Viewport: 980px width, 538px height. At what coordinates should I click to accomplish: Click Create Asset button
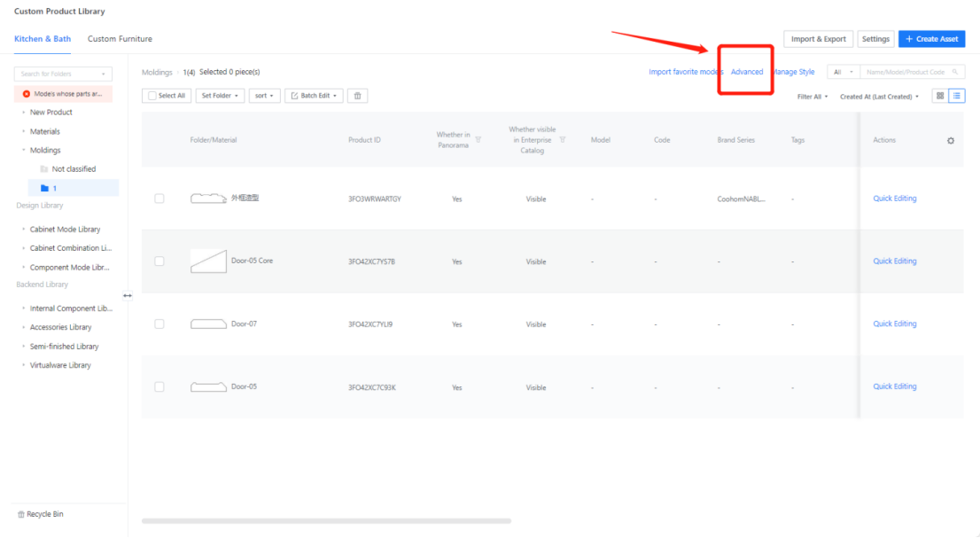tap(932, 39)
